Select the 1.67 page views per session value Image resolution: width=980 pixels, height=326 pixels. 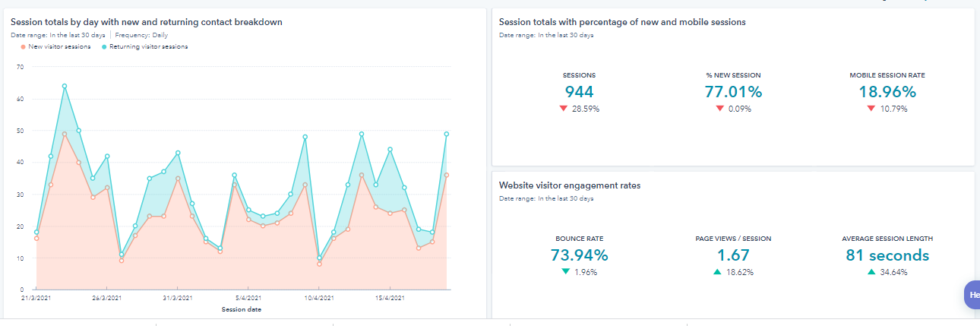(733, 255)
